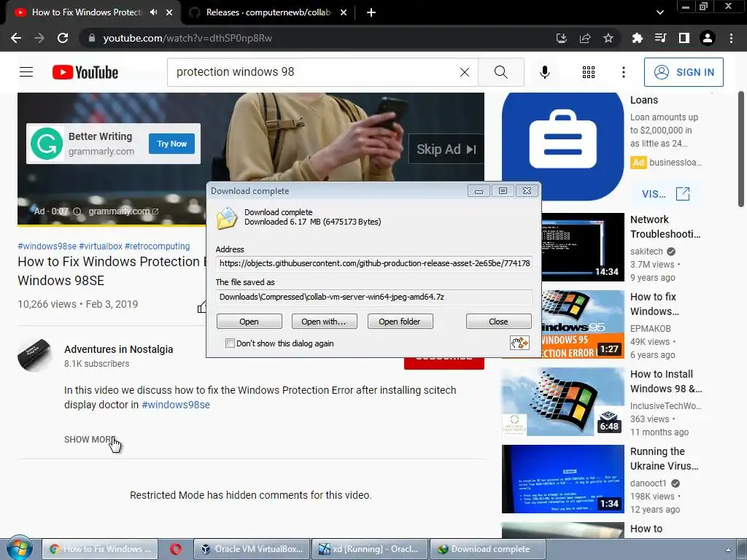Search with voice microphone icon

pos(545,72)
